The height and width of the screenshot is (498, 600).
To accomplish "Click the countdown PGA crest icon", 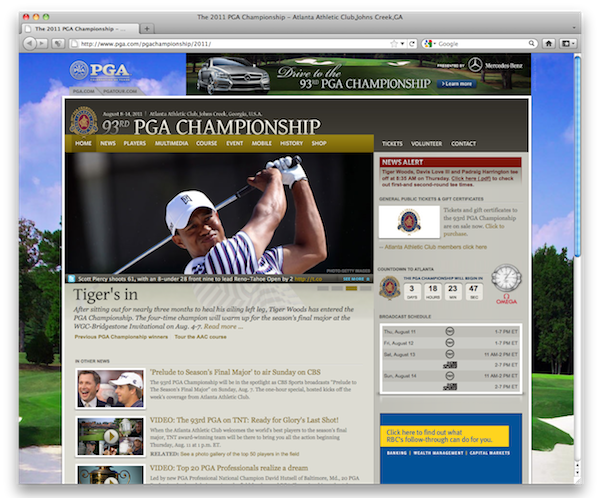I will (x=390, y=287).
